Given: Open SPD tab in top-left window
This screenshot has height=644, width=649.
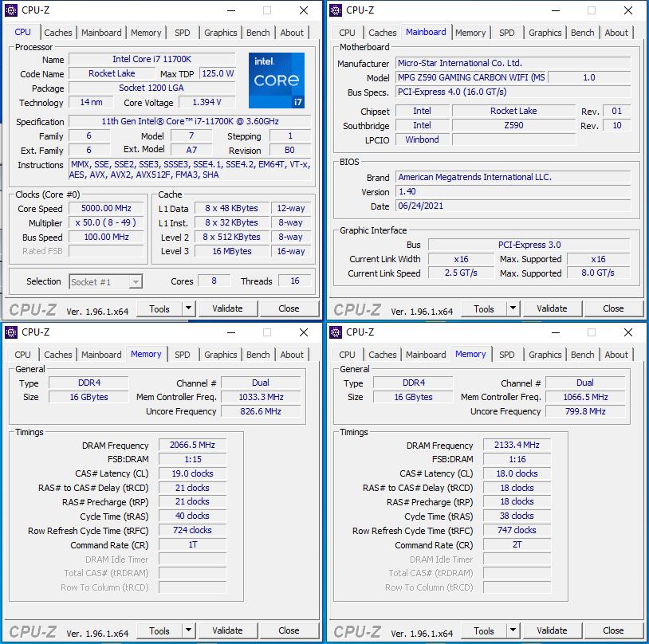Looking at the screenshot, I should pos(182,33).
